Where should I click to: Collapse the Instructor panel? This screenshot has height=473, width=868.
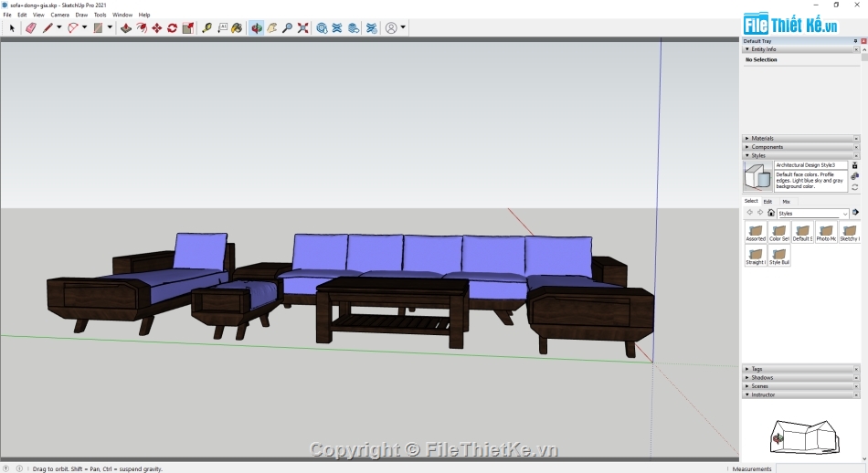coord(799,395)
